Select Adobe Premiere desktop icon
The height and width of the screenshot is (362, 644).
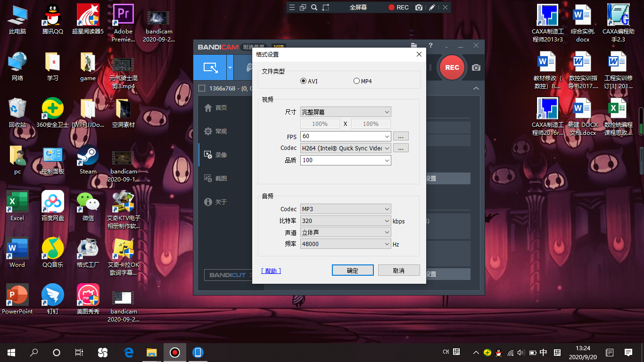123,23
